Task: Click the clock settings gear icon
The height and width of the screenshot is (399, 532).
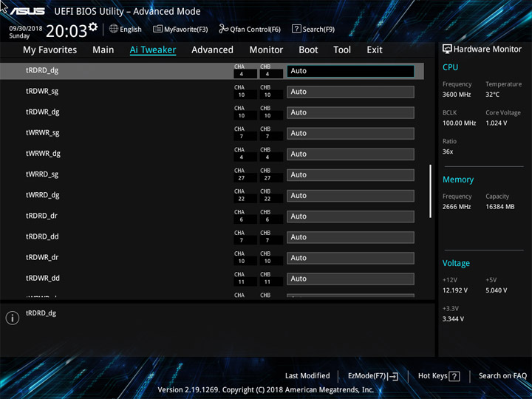Action: 93,27
